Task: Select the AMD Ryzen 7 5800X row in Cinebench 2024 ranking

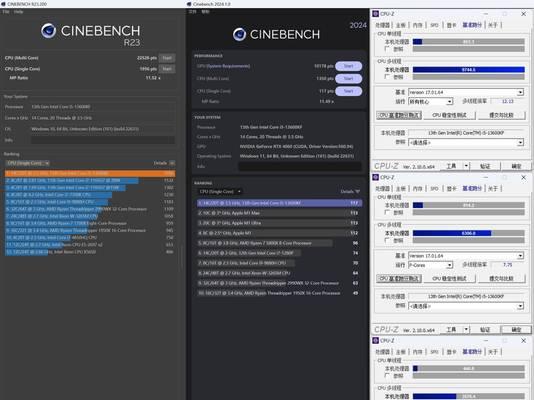Action: 279,243
